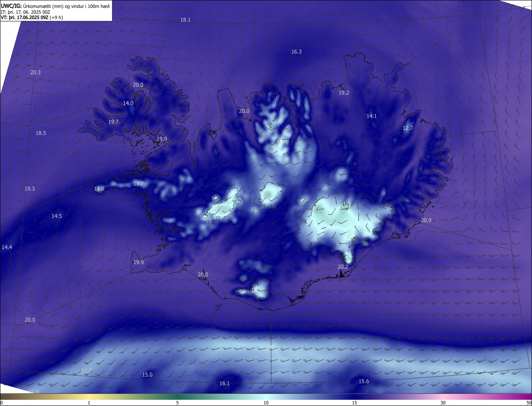This screenshot has width=532, height=406.
Task: Click the 15.6 value label
Action: pos(364,382)
